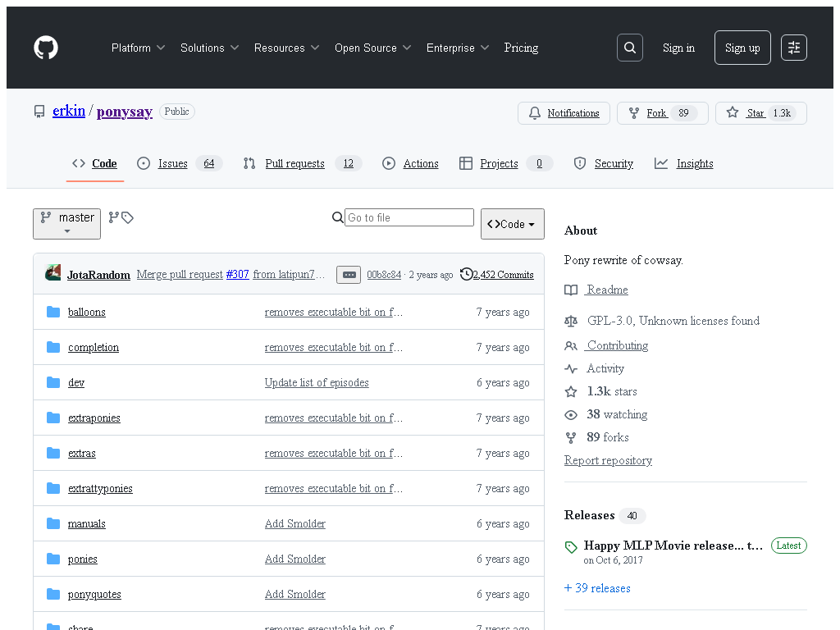Switch to the Issues tab
The height and width of the screenshot is (630, 840).
(x=180, y=163)
